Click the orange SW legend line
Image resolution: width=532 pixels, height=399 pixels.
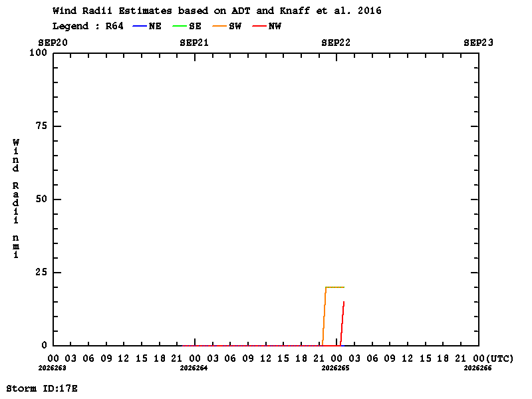point(219,26)
